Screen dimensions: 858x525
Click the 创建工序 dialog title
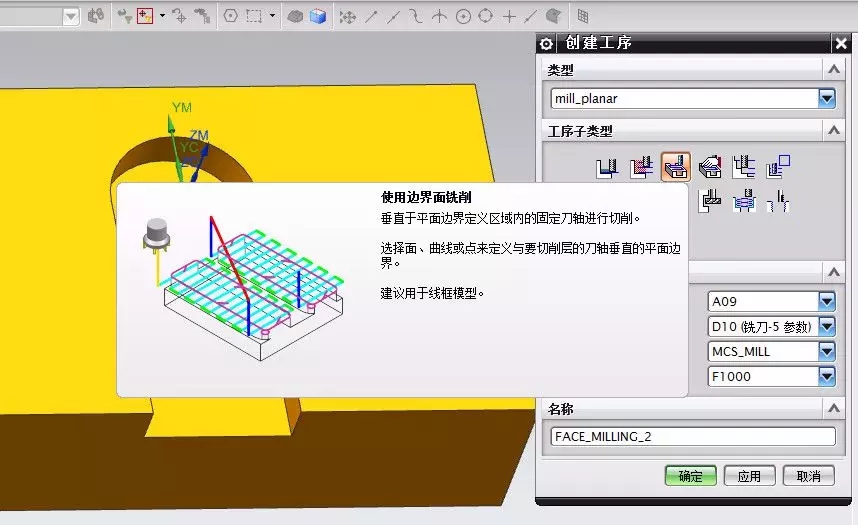(x=599, y=43)
